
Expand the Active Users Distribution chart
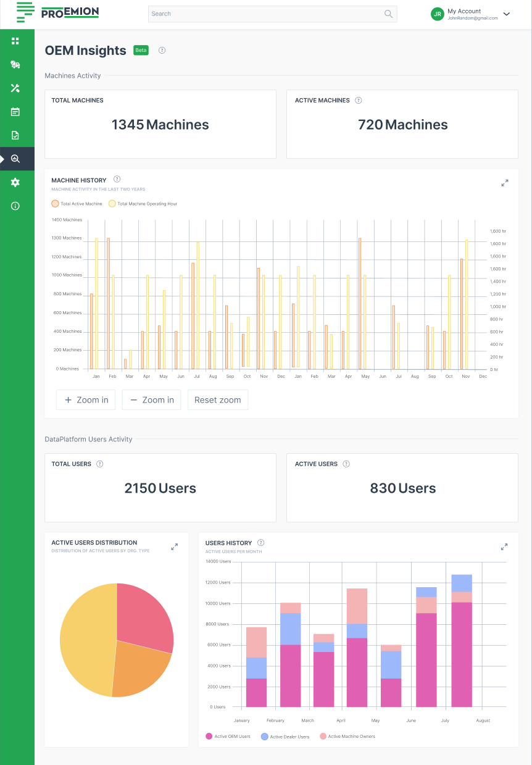click(x=175, y=546)
